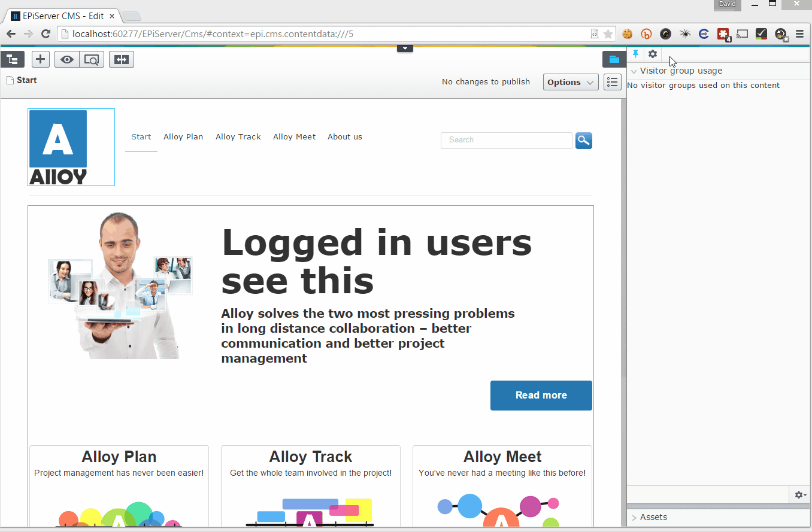Click the blue magnifier search button
812x532 pixels.
tap(583, 141)
